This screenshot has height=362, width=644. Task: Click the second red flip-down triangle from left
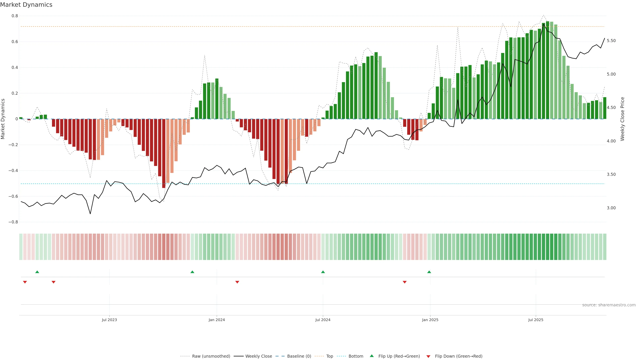53,282
